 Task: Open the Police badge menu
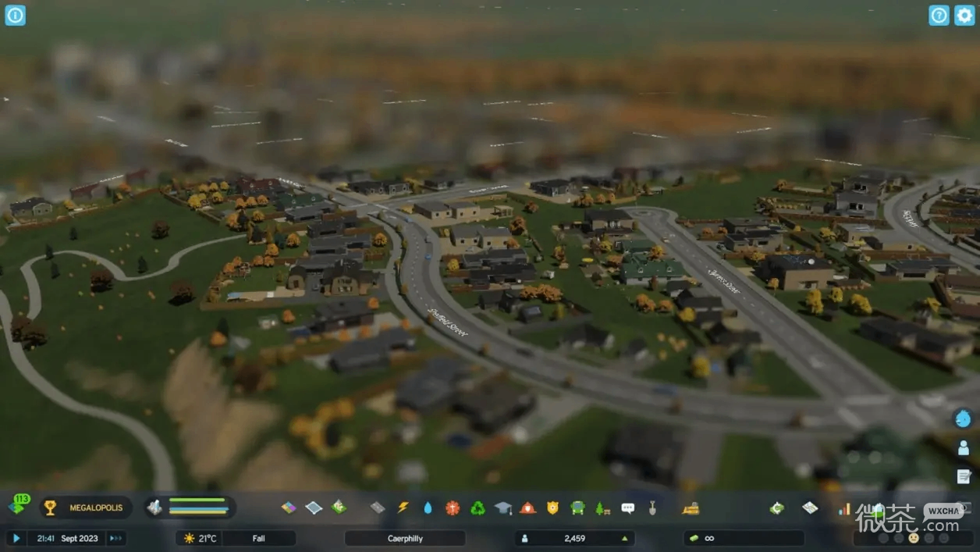[552, 507]
